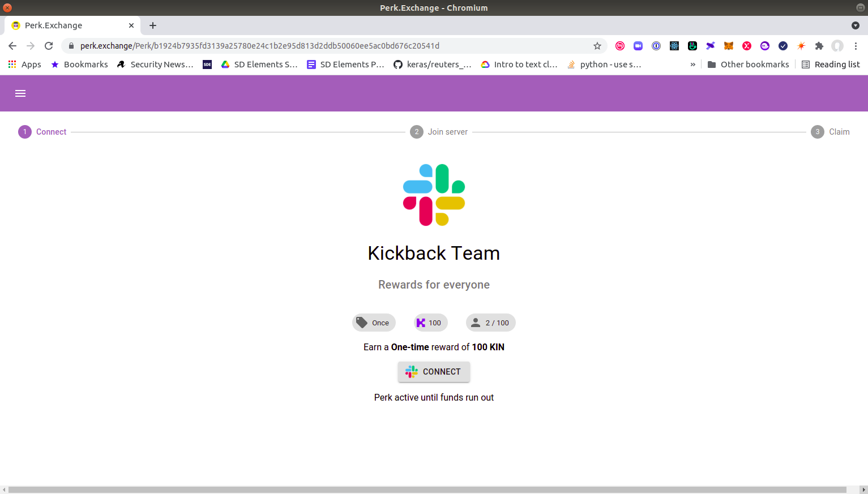The width and height of the screenshot is (868, 494).
Task: Open the Phantom ghost wallet extension
Action: tap(765, 46)
